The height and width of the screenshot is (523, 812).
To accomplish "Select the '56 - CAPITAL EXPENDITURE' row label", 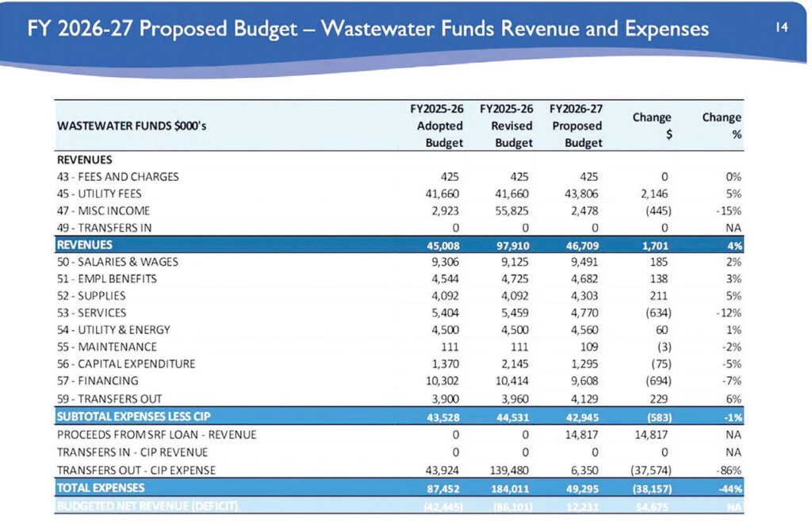I will 126,363.
